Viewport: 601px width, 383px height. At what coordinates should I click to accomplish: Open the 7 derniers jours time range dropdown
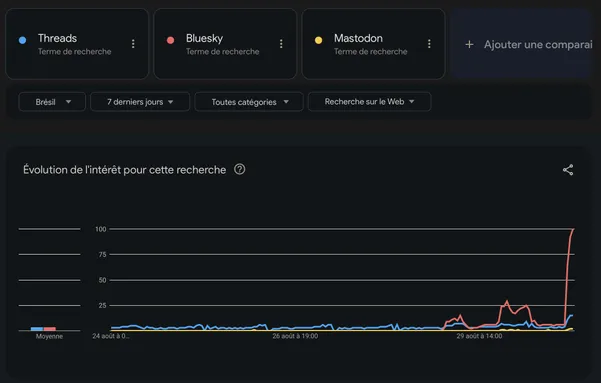(x=140, y=102)
